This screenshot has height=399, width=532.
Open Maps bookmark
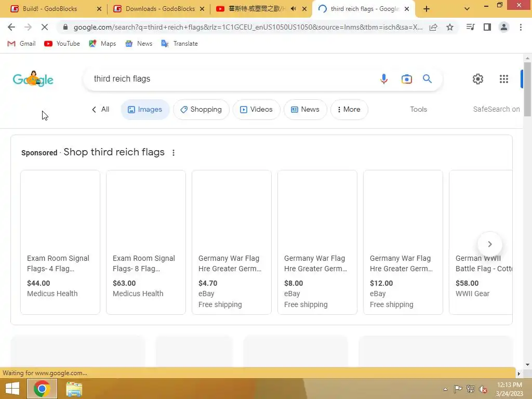click(x=102, y=44)
